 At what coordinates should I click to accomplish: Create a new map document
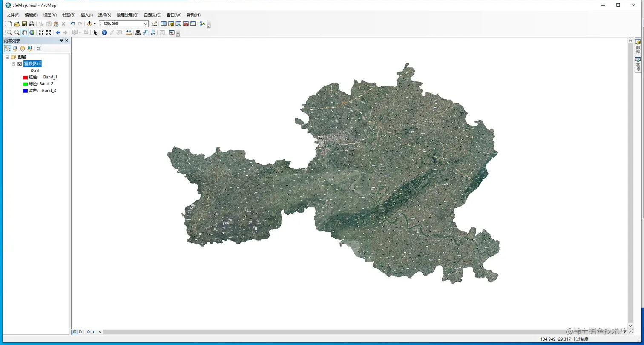[10, 24]
